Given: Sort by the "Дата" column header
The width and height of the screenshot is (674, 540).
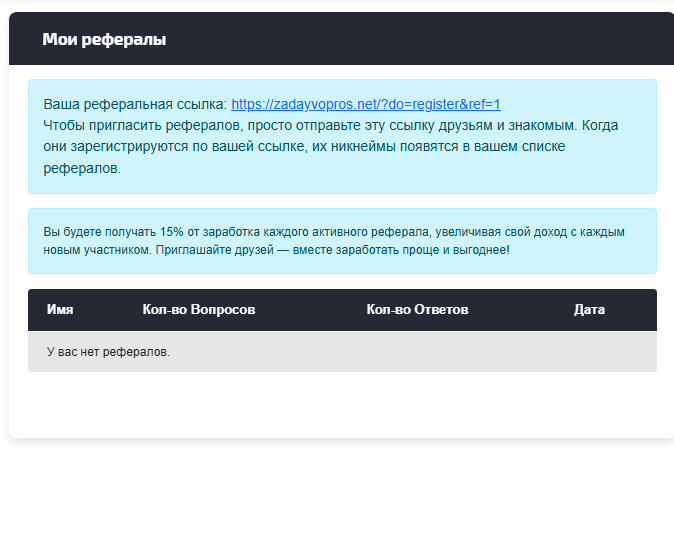Looking at the screenshot, I should [x=589, y=310].
